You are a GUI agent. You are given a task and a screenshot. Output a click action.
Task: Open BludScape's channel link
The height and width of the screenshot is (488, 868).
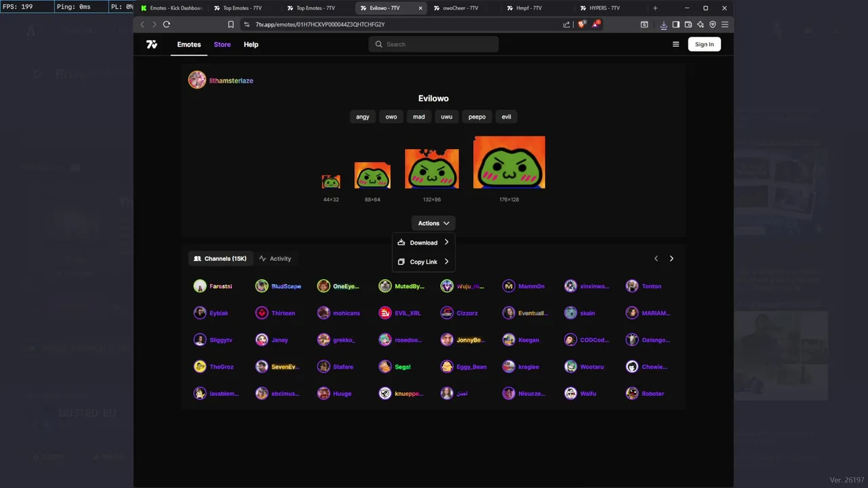coord(286,286)
